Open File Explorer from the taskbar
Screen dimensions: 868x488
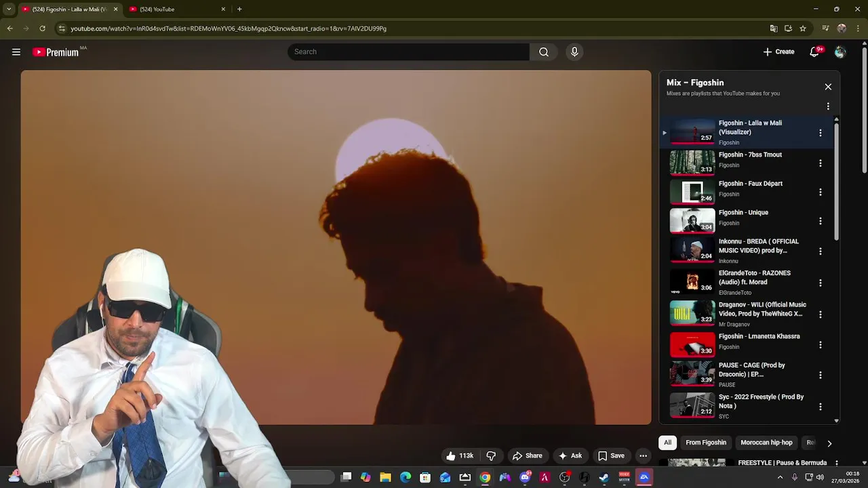click(385, 477)
